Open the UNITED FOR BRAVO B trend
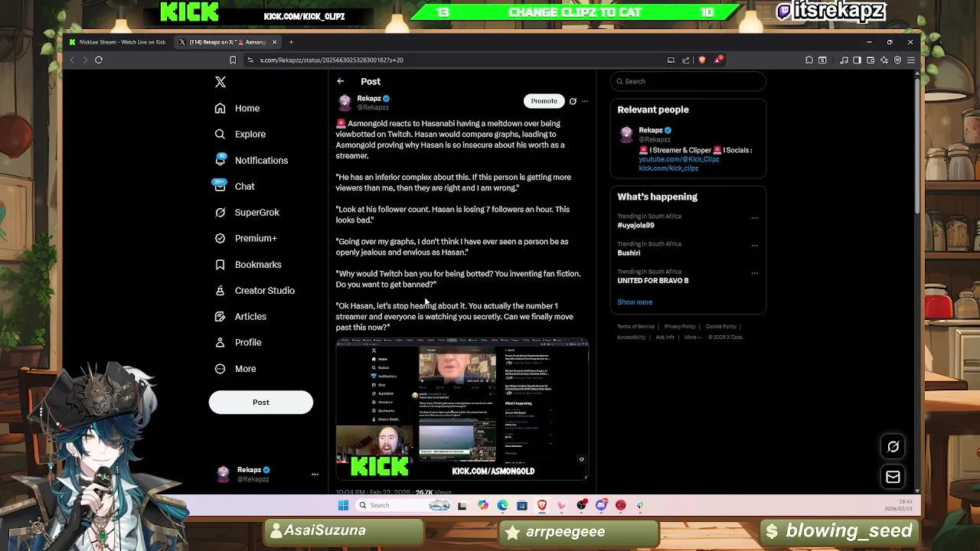 tap(653, 281)
